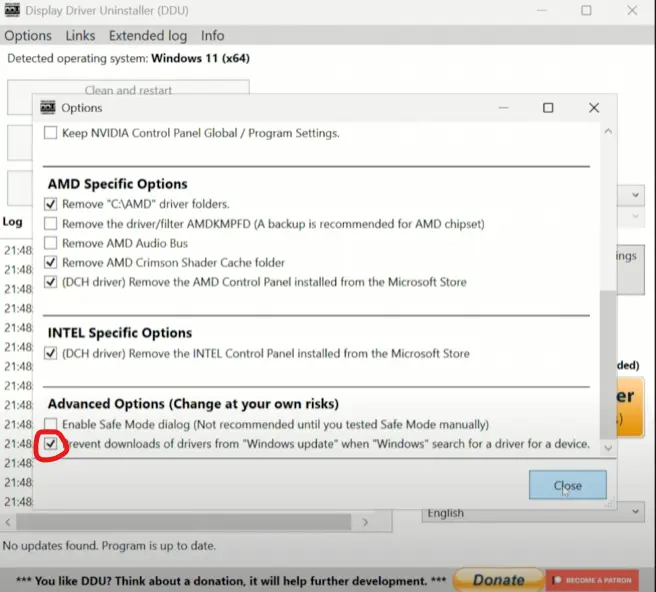Open the Options menu in DDU main window
The image size is (656, 592).
click(28, 36)
